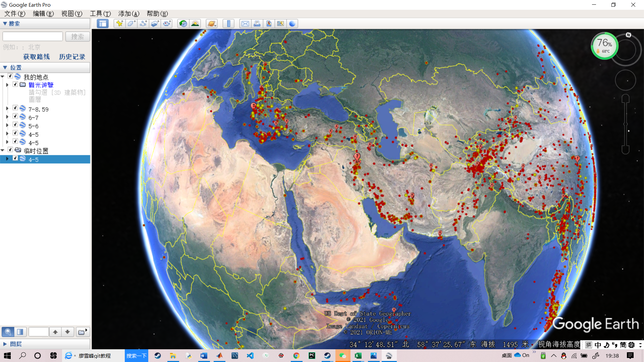Image resolution: width=644 pixels, height=362 pixels.
Task: Collapse the 临时位置 tree node
Action: tap(3, 150)
